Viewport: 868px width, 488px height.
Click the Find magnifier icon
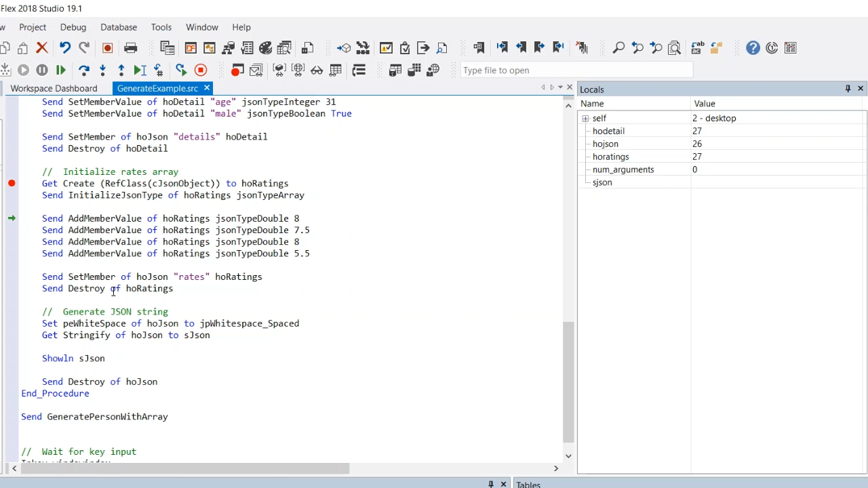(618, 47)
